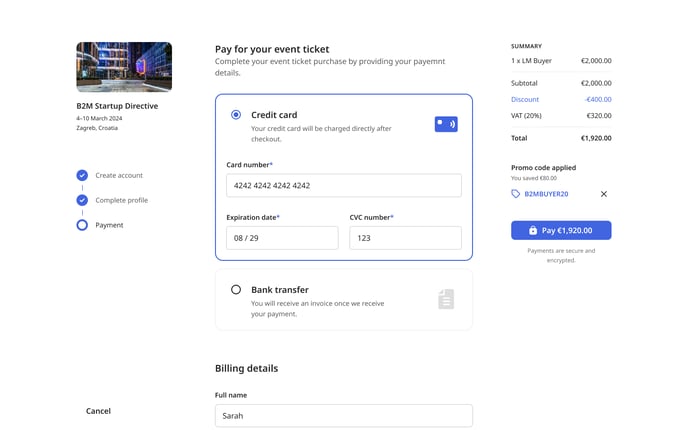Click the Zagreb, Croatia location text
Viewport: 688px width, 430px height.
click(97, 128)
